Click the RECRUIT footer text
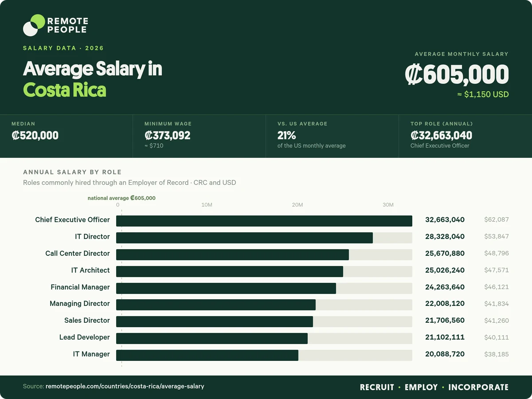This screenshot has height=399, width=532. (377, 387)
